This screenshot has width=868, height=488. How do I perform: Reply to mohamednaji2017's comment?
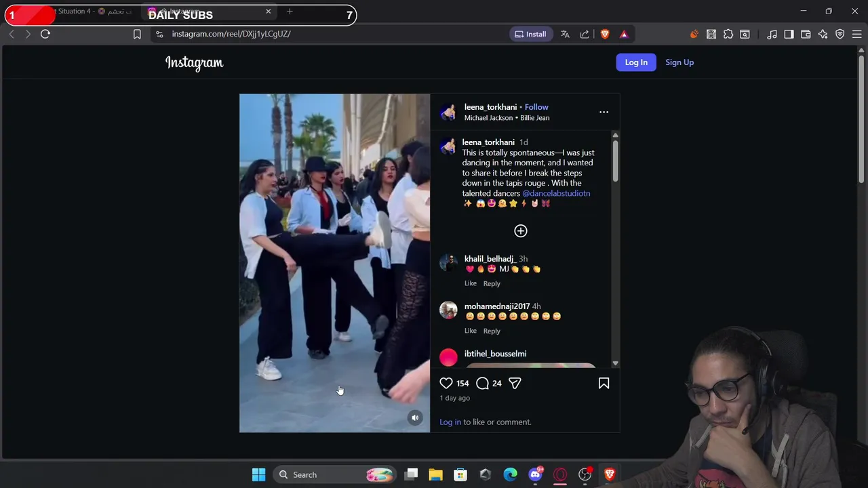pyautogui.click(x=492, y=331)
